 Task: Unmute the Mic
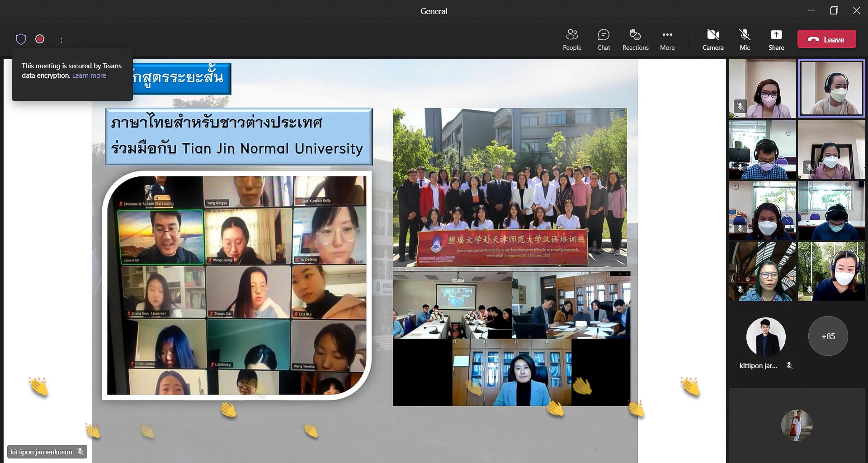click(x=745, y=39)
